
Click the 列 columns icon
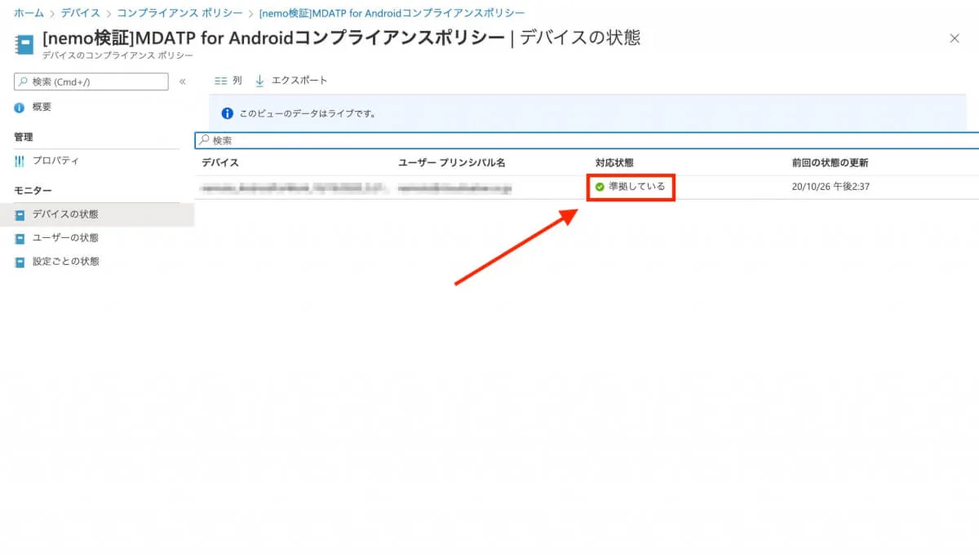coord(220,81)
